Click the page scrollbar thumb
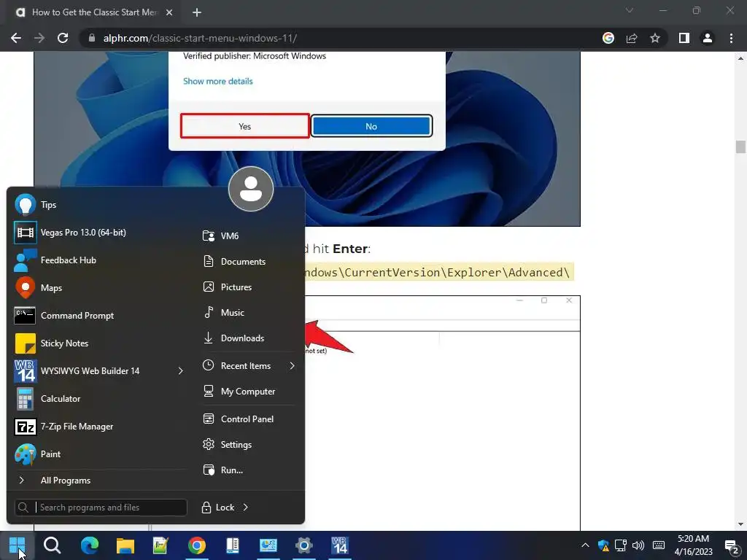Viewport: 747px width, 560px height. 740,147
